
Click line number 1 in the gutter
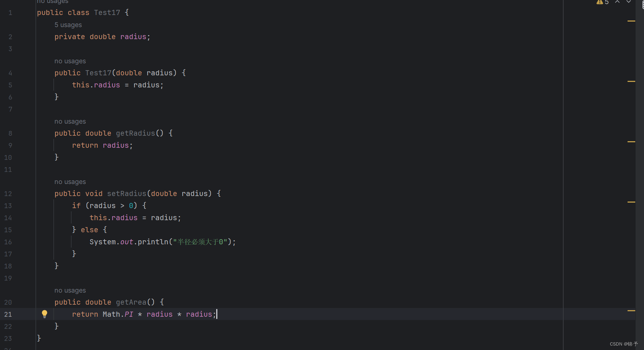(x=10, y=13)
